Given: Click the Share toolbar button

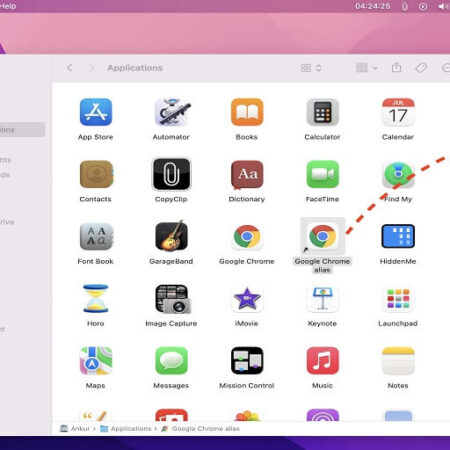Looking at the screenshot, I should (396, 68).
